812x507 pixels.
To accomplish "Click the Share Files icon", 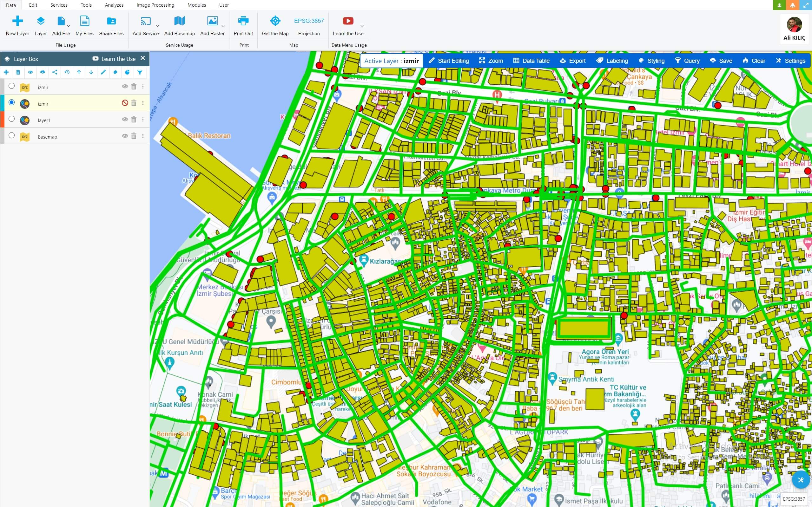I will (111, 21).
